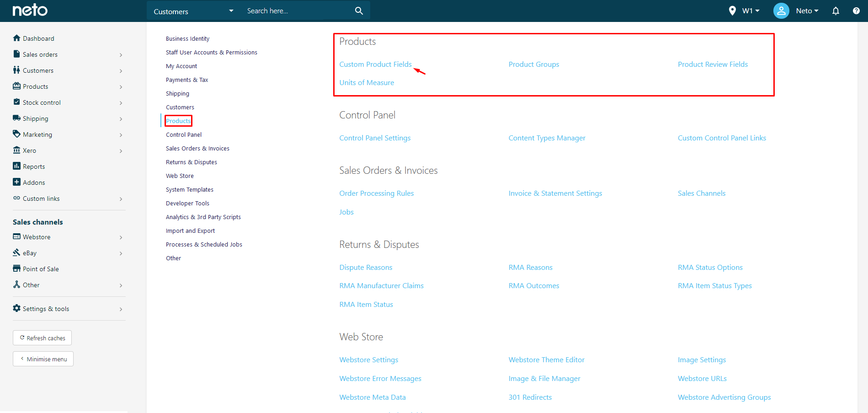Open the Customers search scope dropdown
This screenshot has height=413, width=868.
tap(194, 11)
